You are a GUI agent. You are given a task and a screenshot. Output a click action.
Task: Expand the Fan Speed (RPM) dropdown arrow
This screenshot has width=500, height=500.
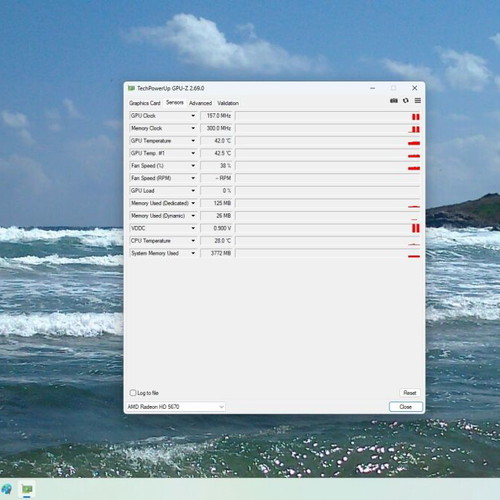pyautogui.click(x=193, y=178)
